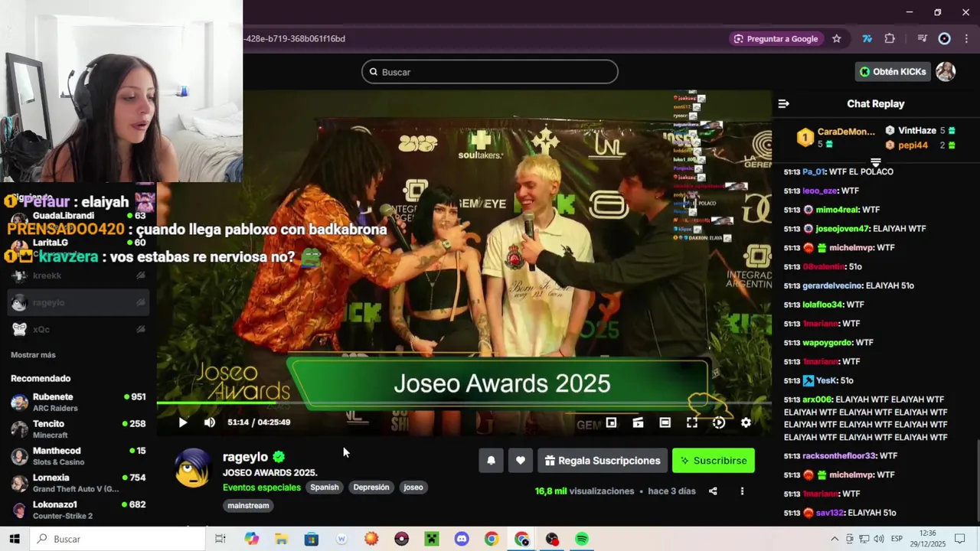The image size is (980, 551).
Task: Focus the Kick Buscar search field
Action: (490, 72)
